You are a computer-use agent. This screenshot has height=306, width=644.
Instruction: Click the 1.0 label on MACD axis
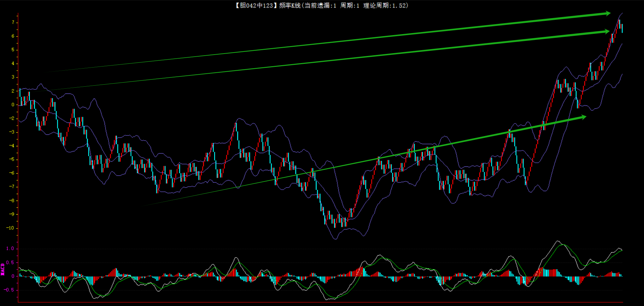[10, 249]
